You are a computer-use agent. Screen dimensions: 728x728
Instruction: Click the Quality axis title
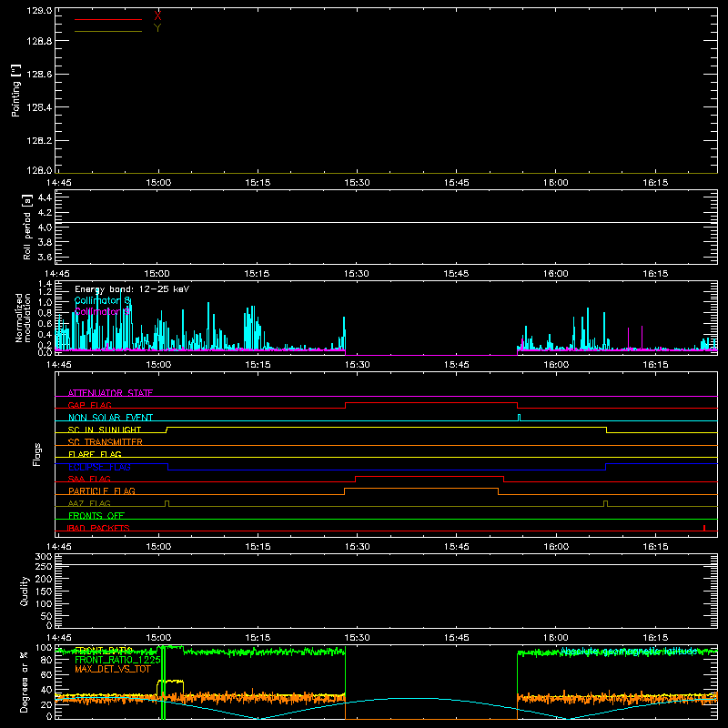25,591
